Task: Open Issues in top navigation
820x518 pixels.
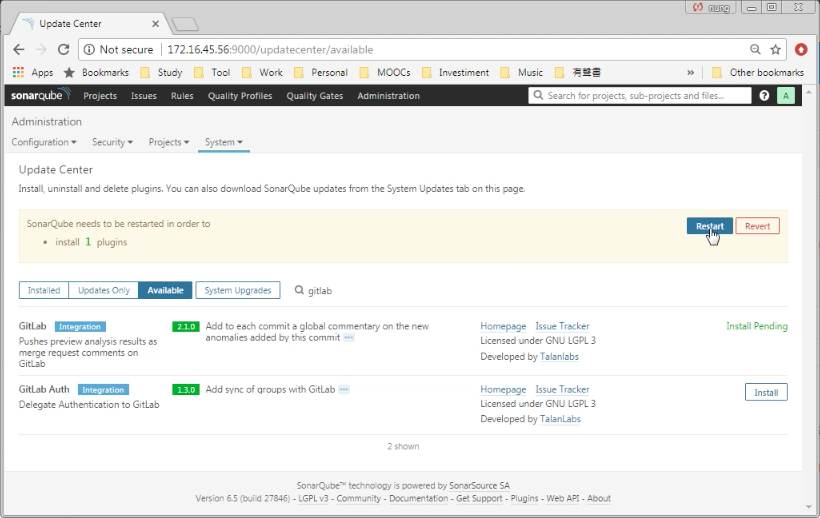Action: click(144, 96)
